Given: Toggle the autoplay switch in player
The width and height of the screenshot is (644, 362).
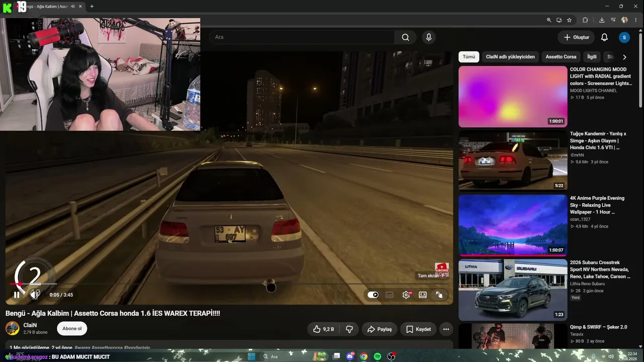Looking at the screenshot, I should click(x=373, y=295).
